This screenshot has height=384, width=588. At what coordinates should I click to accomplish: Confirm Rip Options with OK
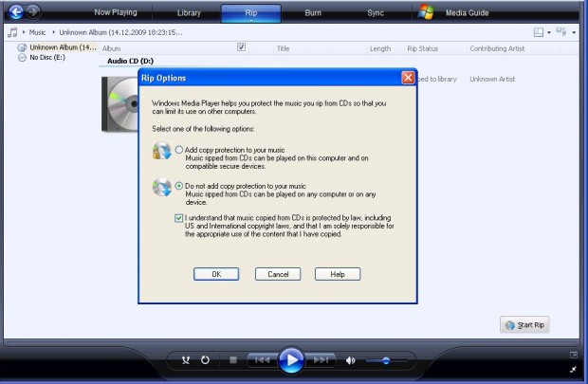pos(216,274)
